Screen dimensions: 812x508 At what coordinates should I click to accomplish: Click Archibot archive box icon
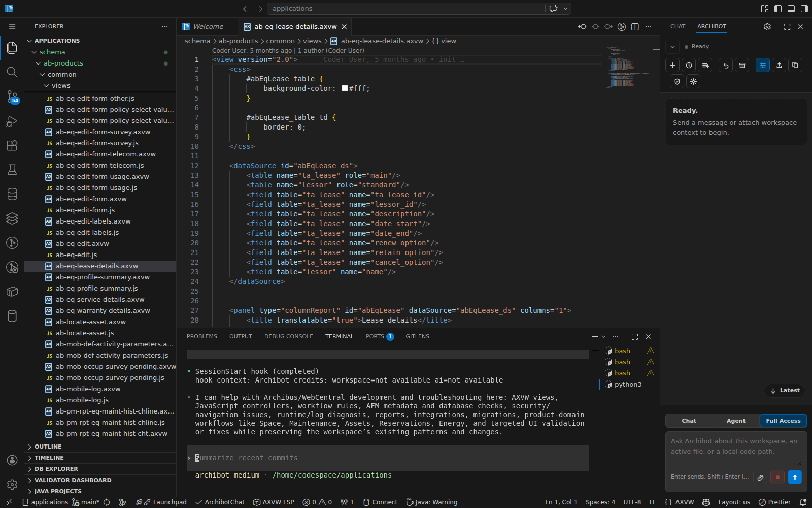pos(742,65)
